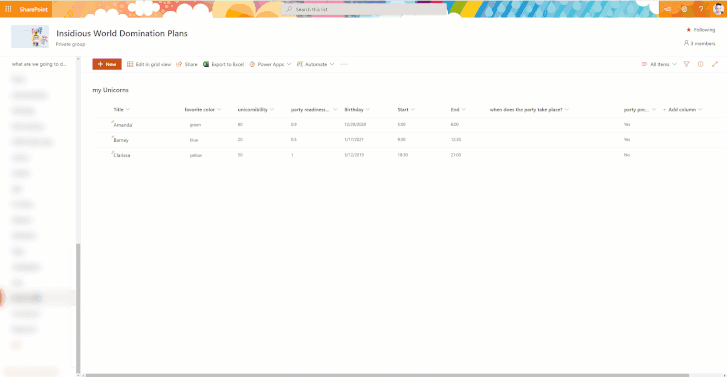Select the 'yellow' favorite color cell
This screenshot has height=377, width=727.
tap(196, 155)
